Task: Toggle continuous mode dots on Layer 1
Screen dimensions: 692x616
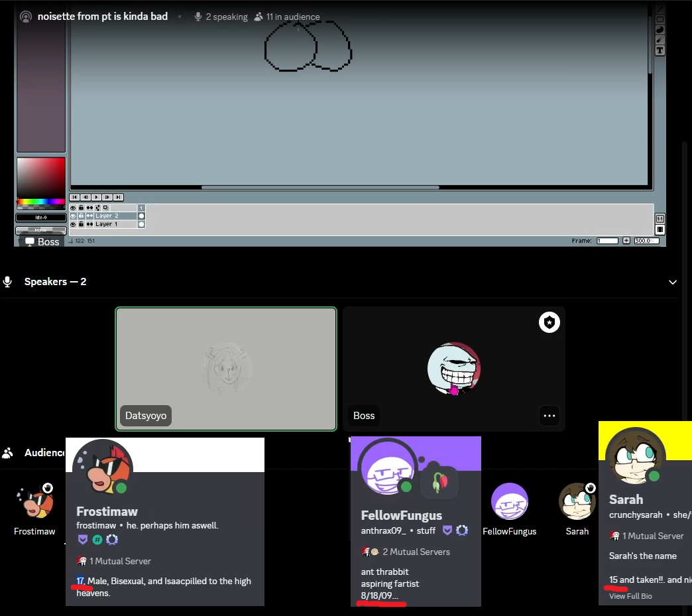Action: [89, 224]
